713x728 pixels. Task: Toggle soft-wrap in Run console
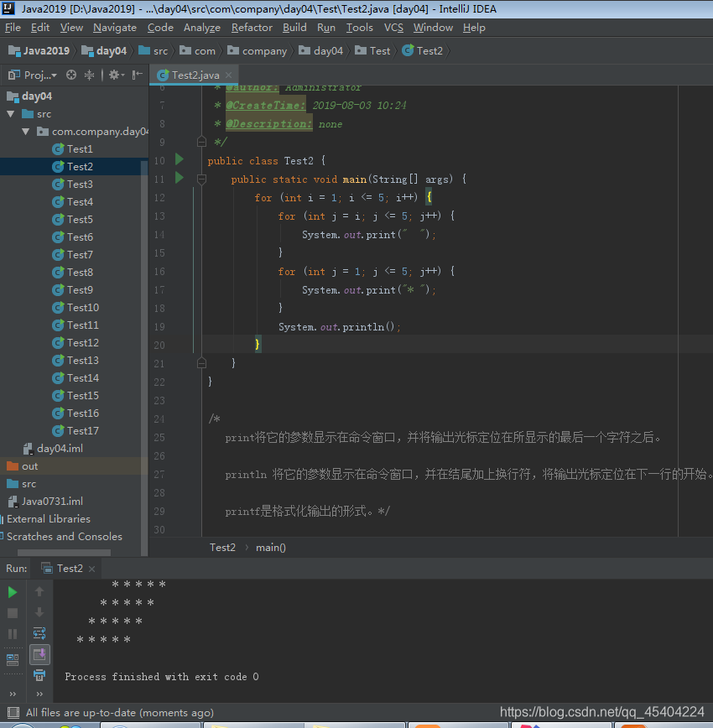click(39, 633)
